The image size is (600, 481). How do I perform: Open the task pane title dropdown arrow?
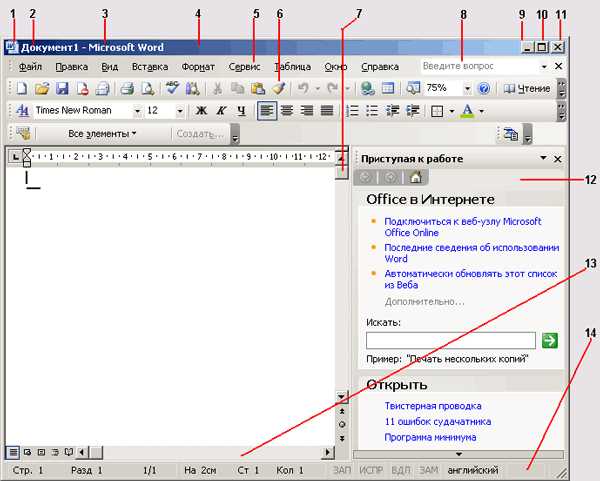point(543,158)
